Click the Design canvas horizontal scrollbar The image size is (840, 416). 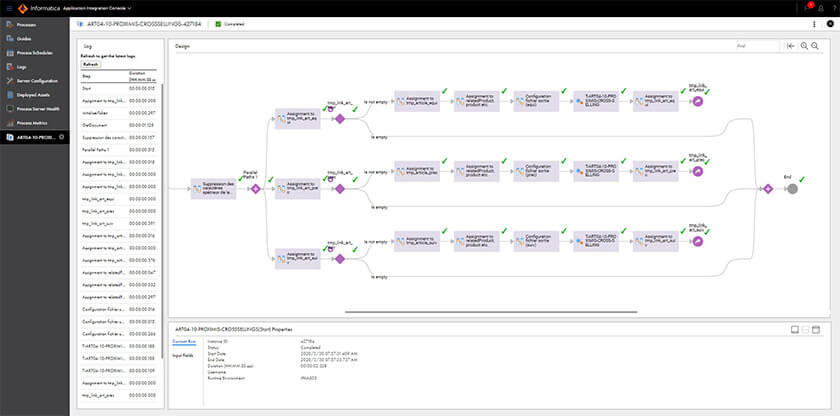(491, 312)
